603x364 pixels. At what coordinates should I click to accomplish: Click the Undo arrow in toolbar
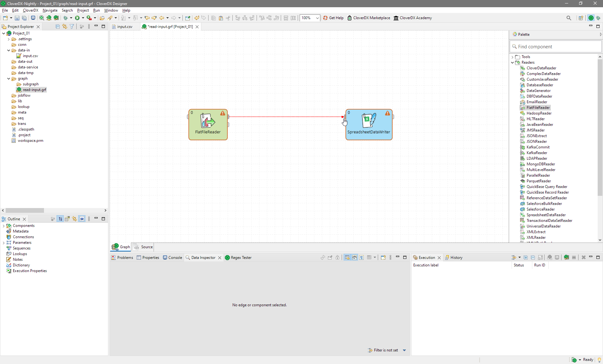coord(197,18)
